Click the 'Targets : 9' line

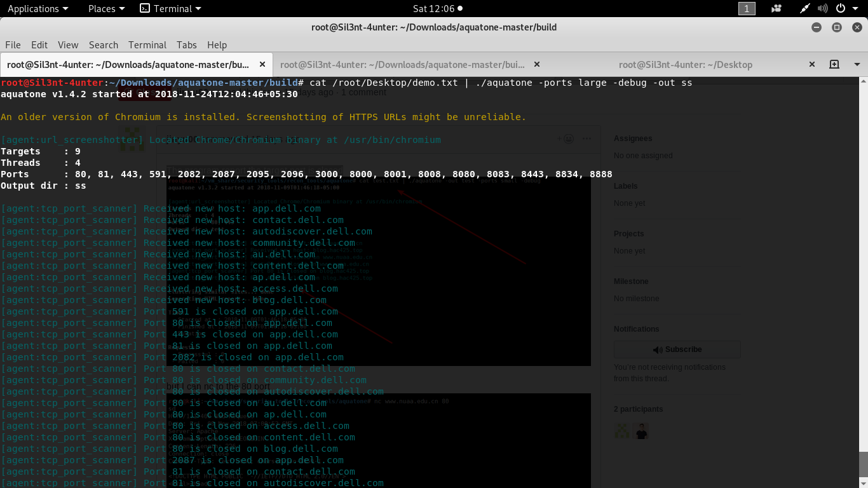[41, 151]
